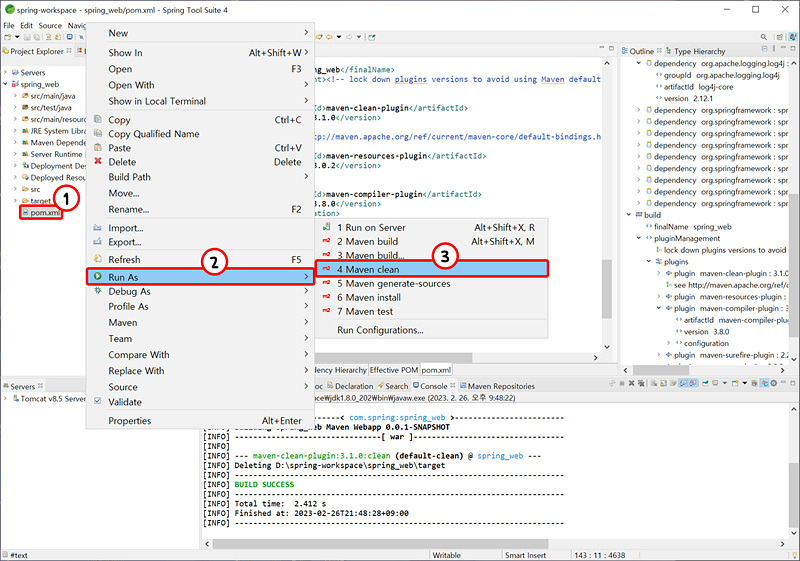Click the Open Perspective toolbar icon
The image size is (800, 561).
(780, 37)
